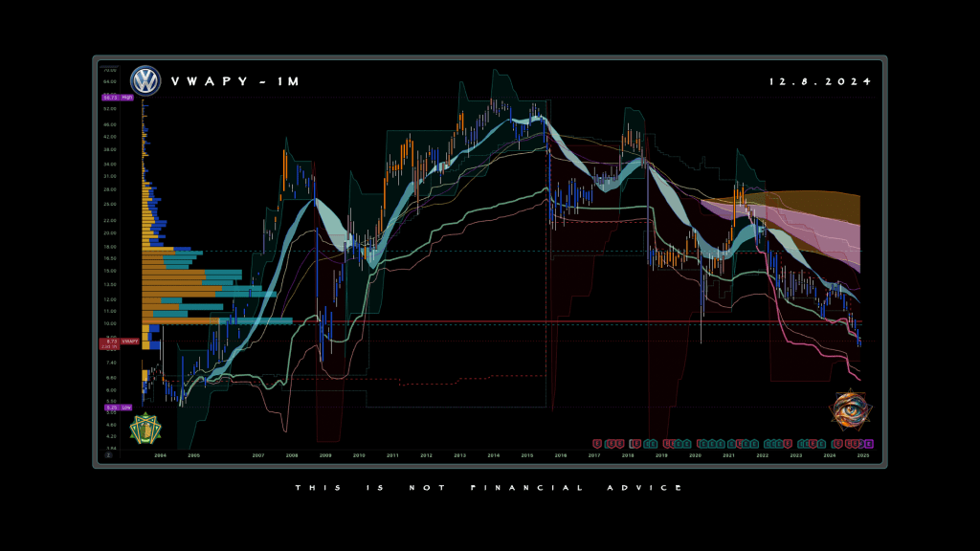Click the 2021 label on time axis
980x551 pixels.
728,456
